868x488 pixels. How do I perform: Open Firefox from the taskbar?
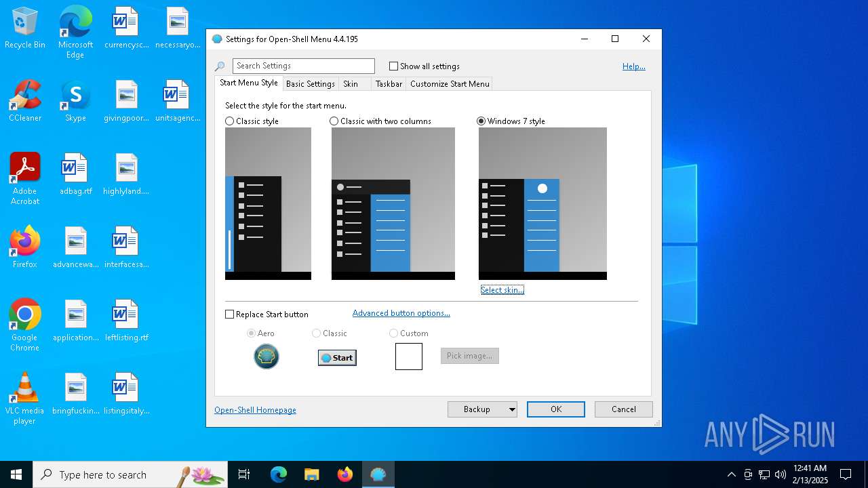point(345,474)
